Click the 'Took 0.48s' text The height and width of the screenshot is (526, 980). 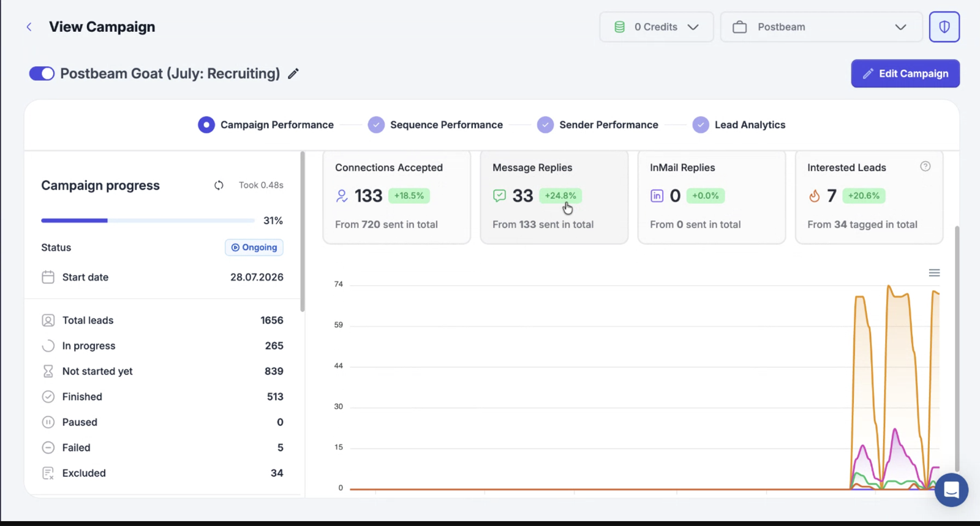click(261, 185)
